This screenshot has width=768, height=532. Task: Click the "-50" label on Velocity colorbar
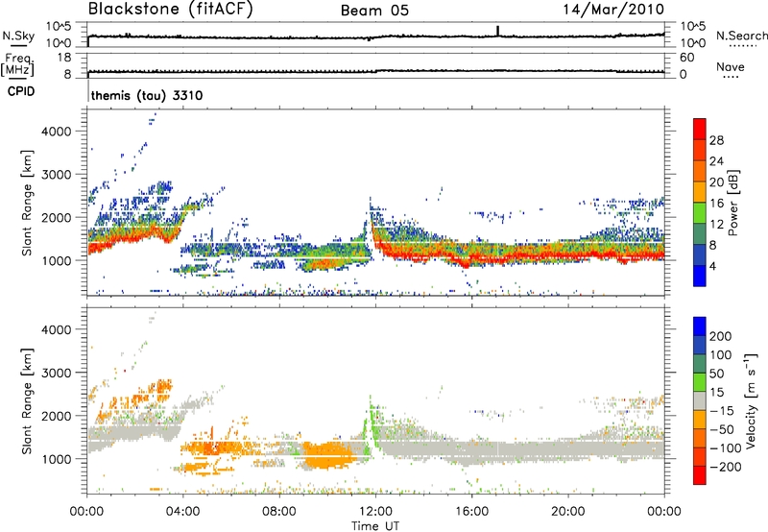(722, 429)
